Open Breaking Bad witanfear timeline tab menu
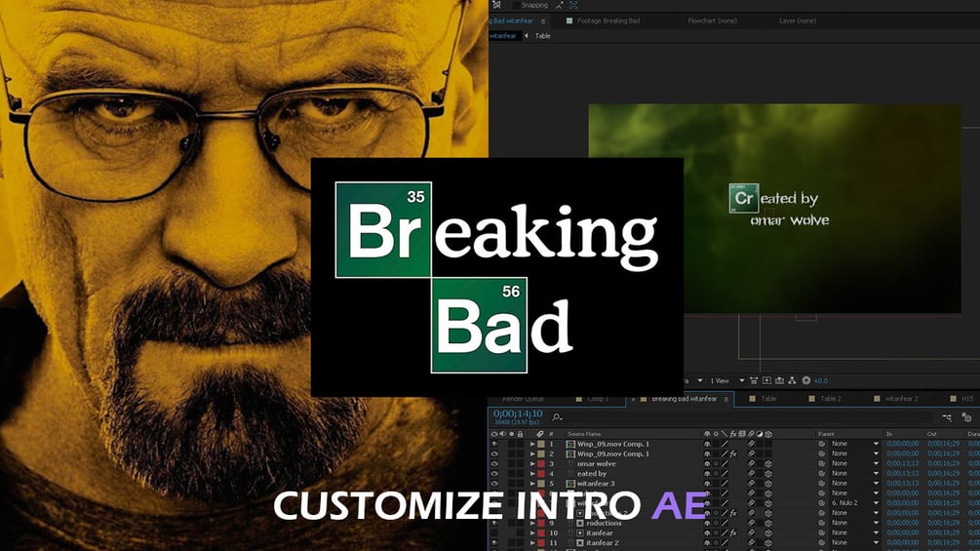 (x=725, y=399)
